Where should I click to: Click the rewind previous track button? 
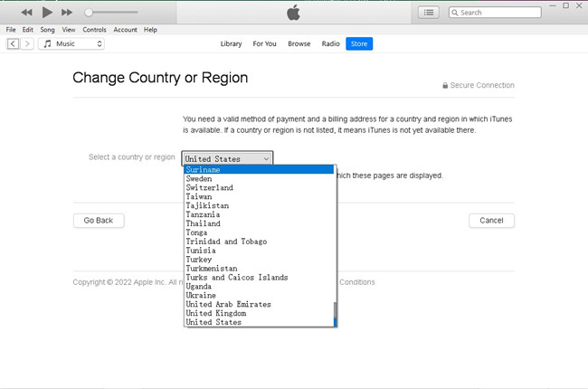[x=26, y=13]
